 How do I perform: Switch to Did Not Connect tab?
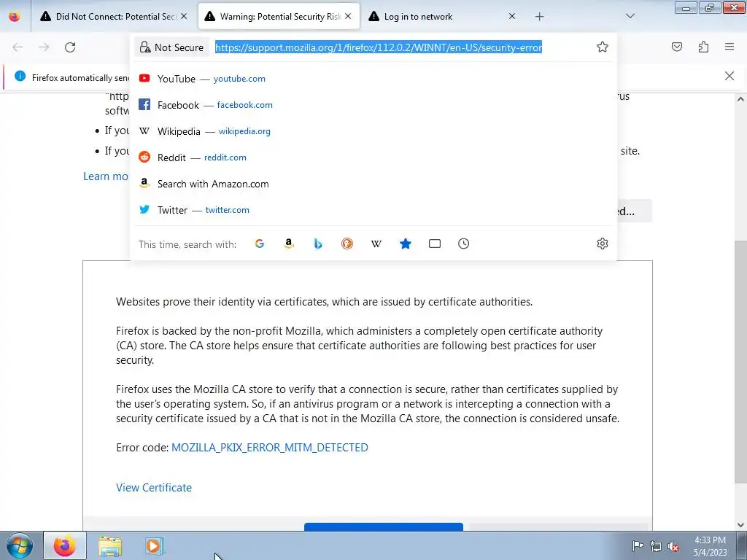click(113, 17)
